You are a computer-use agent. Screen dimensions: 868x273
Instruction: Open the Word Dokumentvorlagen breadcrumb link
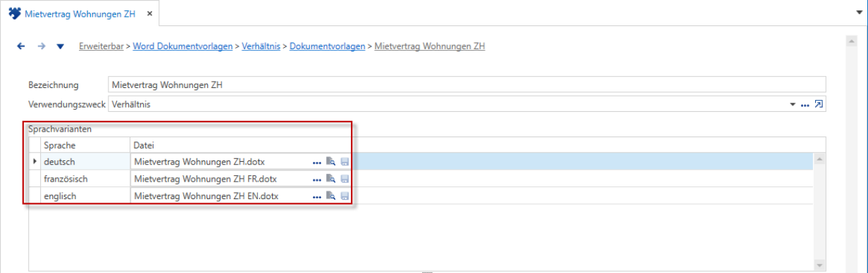click(183, 46)
